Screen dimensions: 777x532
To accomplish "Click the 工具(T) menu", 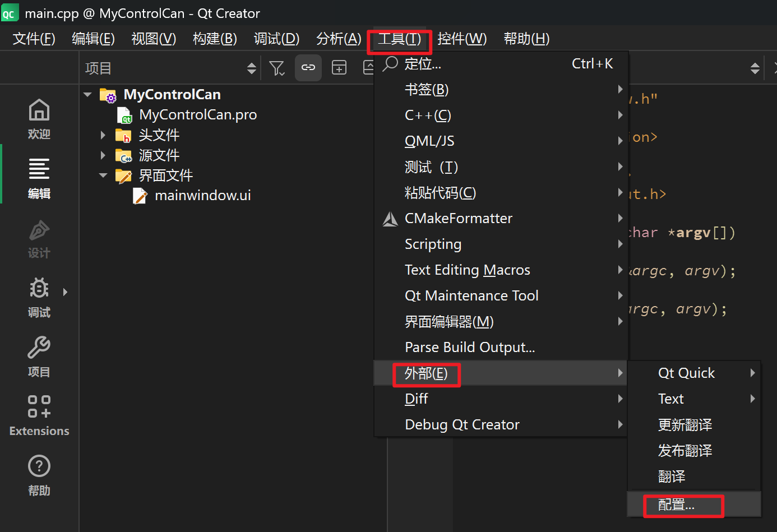I will (x=399, y=39).
